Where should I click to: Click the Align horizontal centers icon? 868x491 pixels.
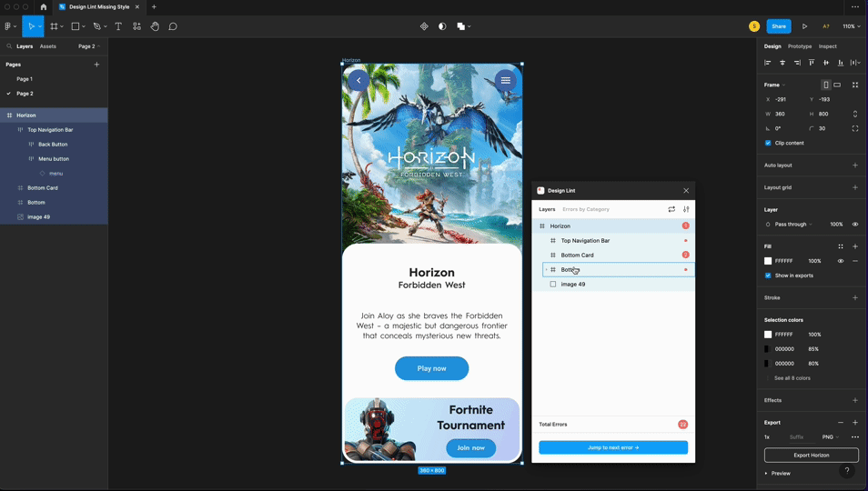(x=782, y=63)
